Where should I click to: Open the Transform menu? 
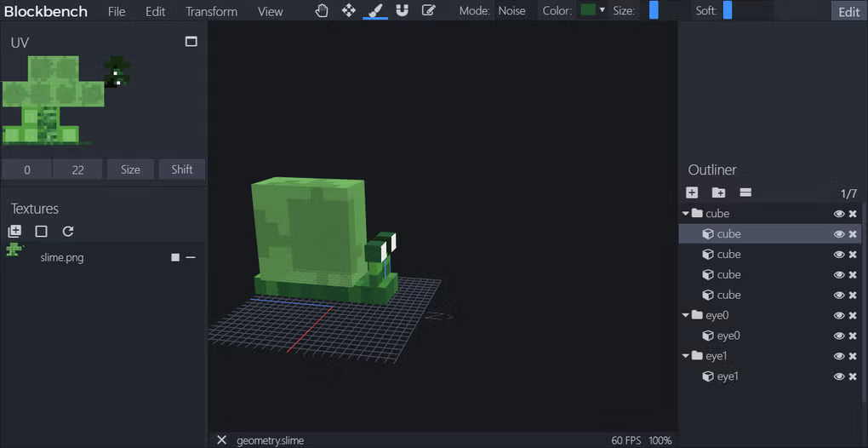point(211,12)
